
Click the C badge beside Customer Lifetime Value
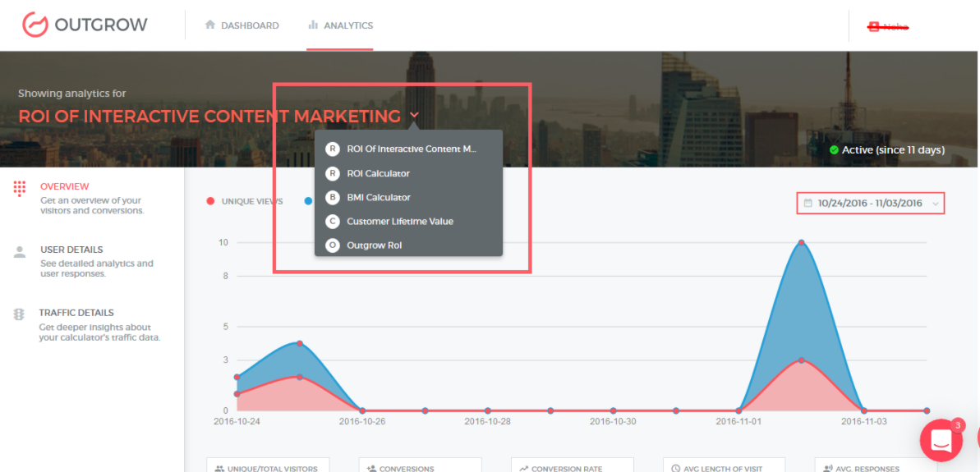click(333, 221)
